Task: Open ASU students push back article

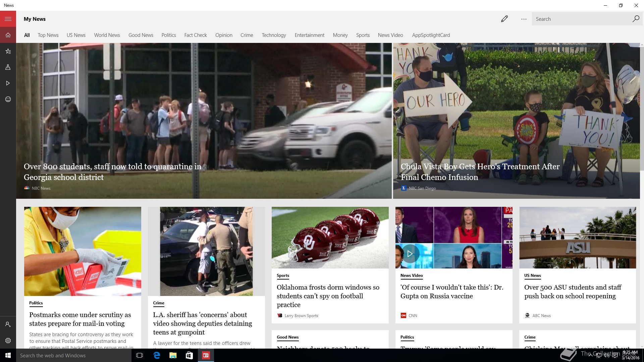Action: point(573,292)
